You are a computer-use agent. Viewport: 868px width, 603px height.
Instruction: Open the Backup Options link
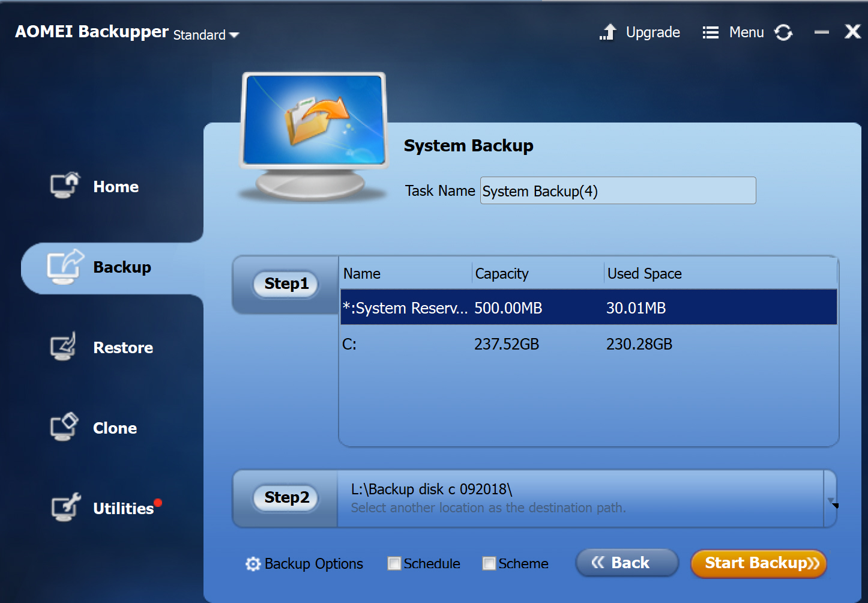click(x=313, y=564)
